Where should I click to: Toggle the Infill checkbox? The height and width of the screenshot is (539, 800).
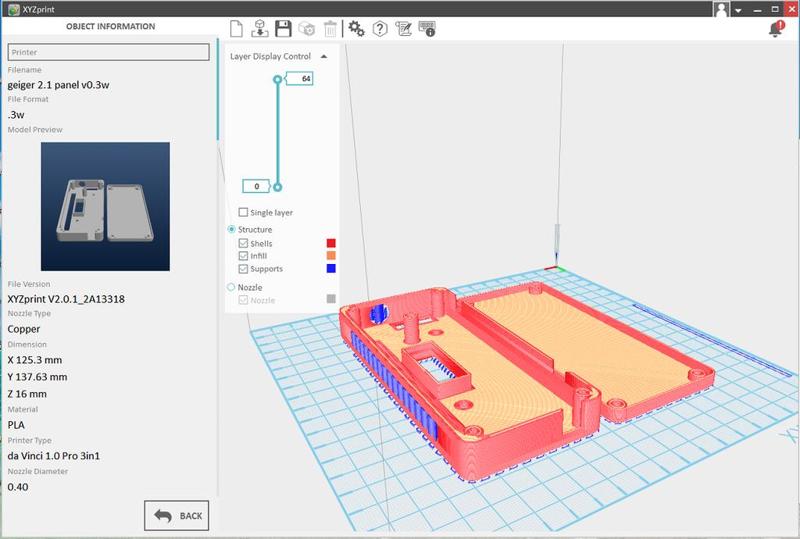243,256
